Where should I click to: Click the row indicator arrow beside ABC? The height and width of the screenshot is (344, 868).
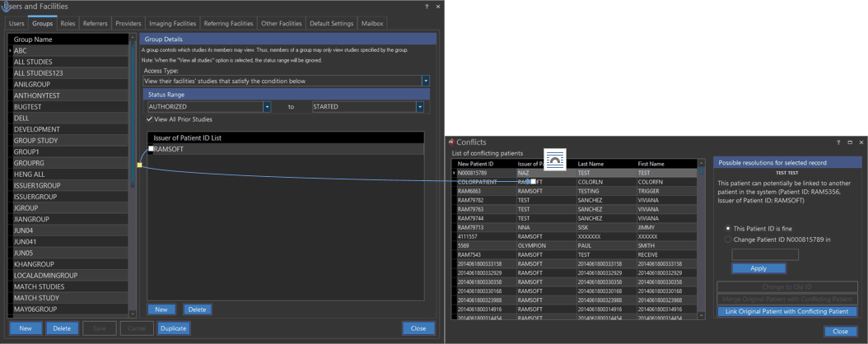click(10, 51)
